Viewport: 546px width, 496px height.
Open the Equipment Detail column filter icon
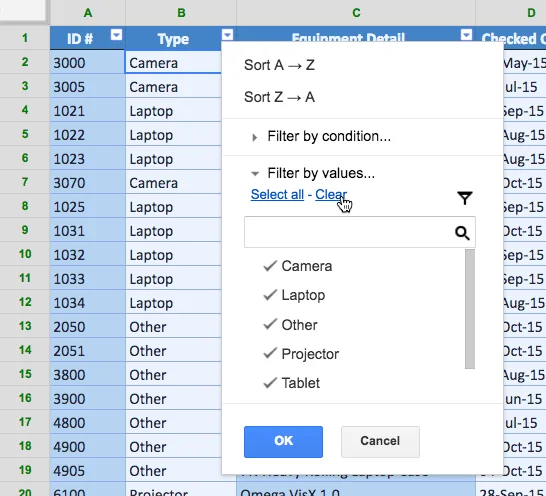466,35
